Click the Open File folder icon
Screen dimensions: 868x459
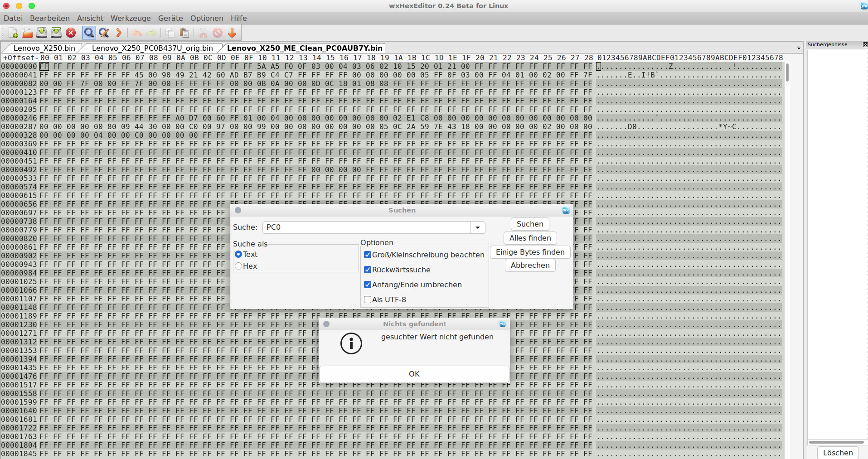click(27, 33)
